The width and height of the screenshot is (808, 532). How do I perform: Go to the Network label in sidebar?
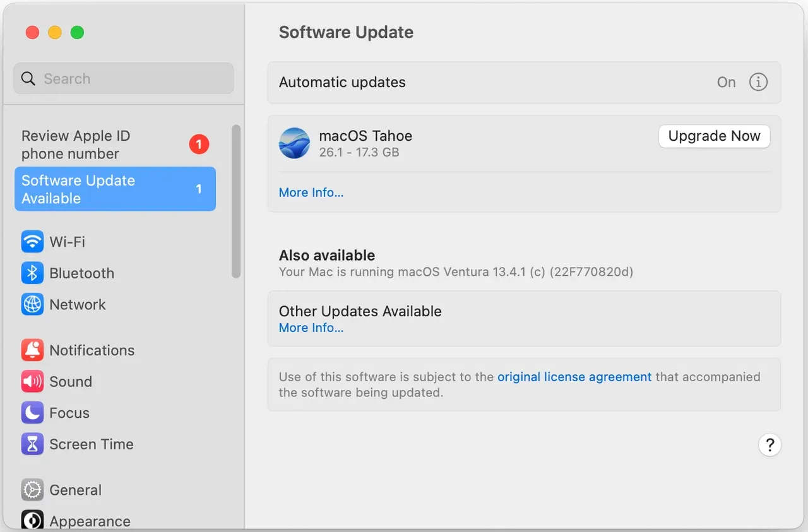pos(78,304)
